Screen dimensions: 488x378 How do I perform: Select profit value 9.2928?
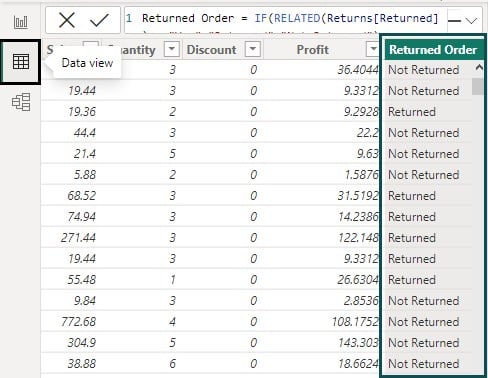pos(361,112)
